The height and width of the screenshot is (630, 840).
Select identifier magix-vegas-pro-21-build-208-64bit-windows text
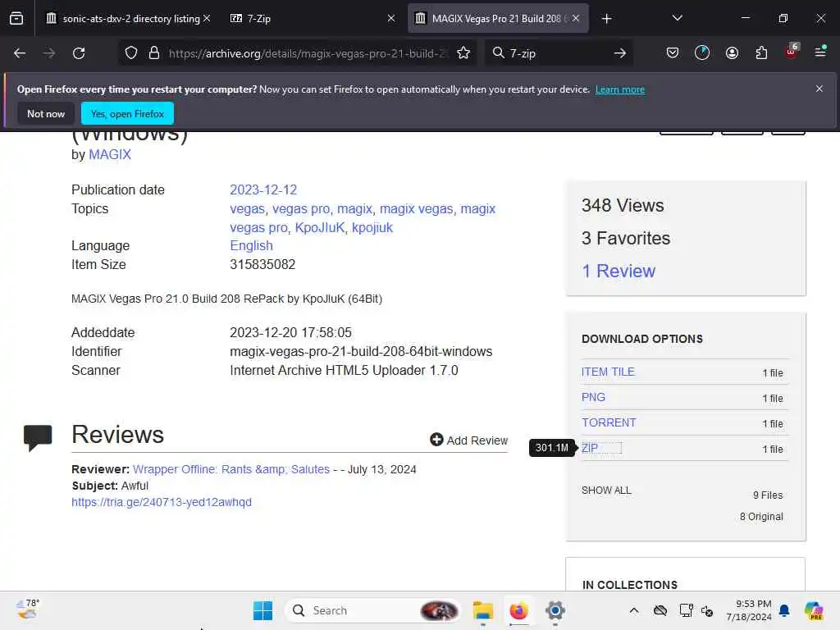tap(361, 351)
